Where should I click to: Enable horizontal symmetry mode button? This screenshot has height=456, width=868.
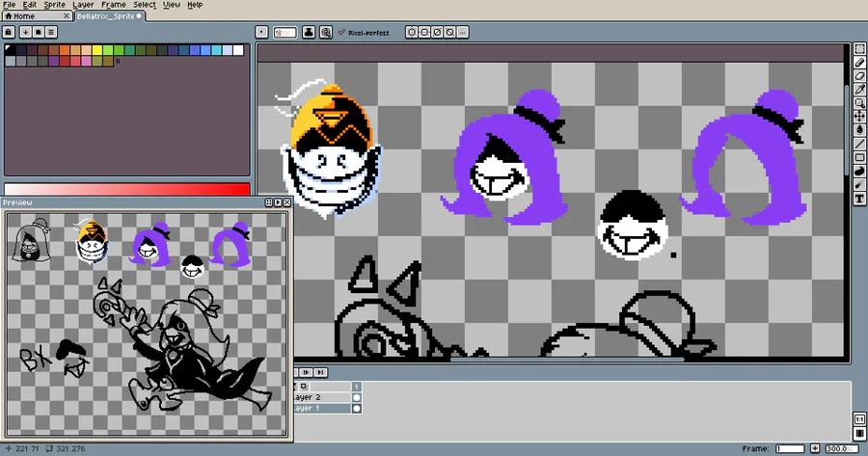(411, 33)
